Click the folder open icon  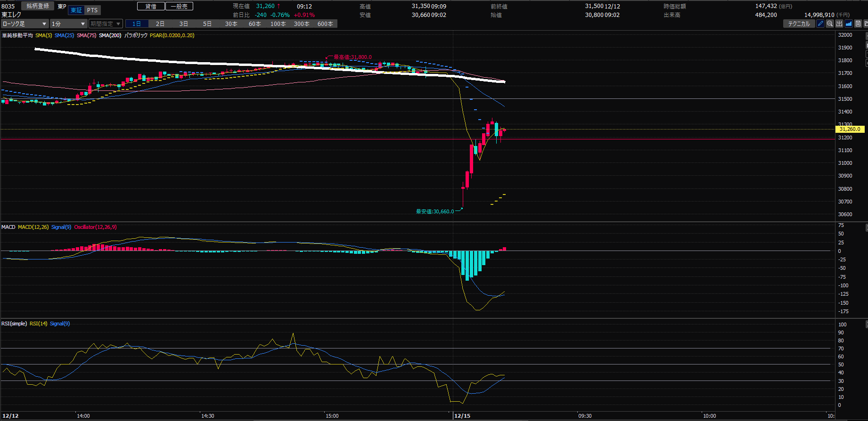(866, 24)
